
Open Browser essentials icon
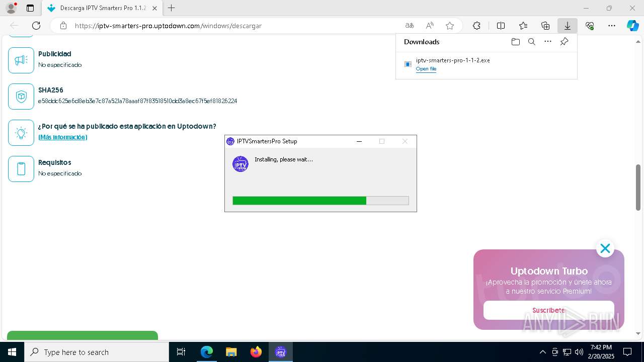click(590, 26)
